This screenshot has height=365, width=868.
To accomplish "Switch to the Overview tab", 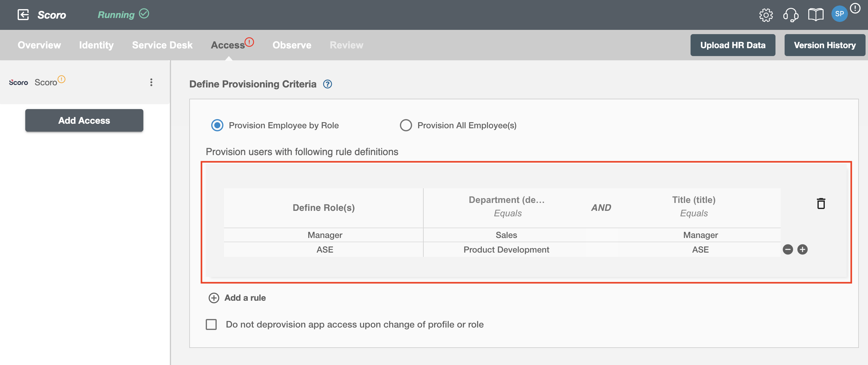I will (x=39, y=45).
